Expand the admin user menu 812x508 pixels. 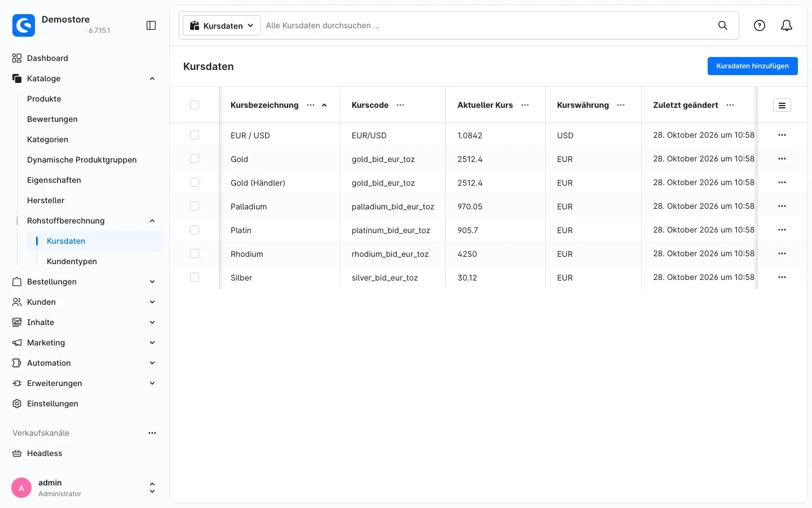coord(152,488)
